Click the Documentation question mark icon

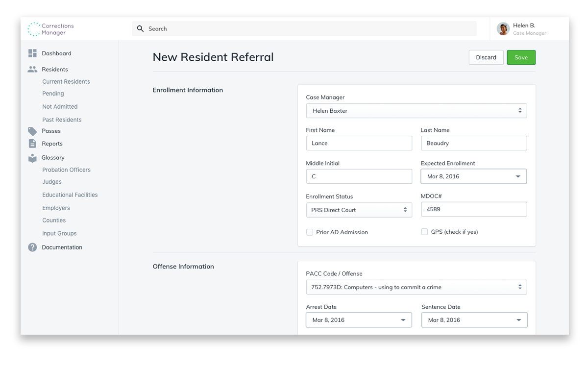tap(32, 247)
